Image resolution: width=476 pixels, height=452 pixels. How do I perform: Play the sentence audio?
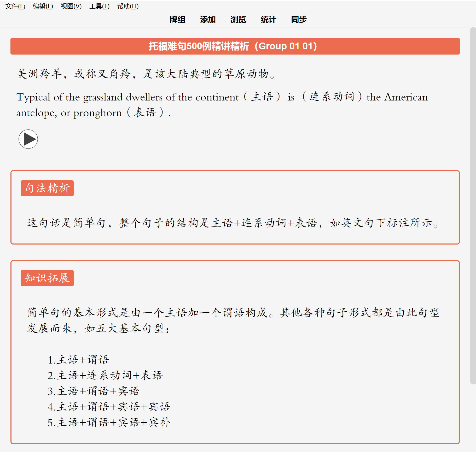pyautogui.click(x=28, y=139)
